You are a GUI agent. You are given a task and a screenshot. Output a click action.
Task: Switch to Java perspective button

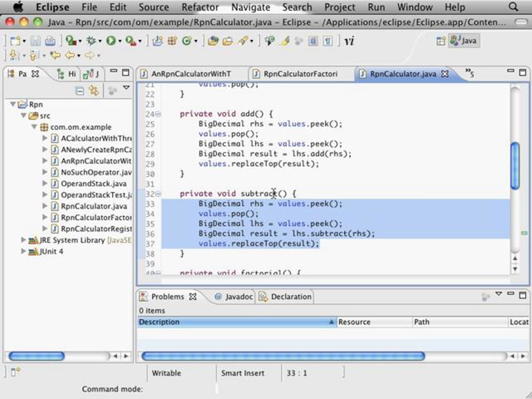pyautogui.click(x=464, y=41)
